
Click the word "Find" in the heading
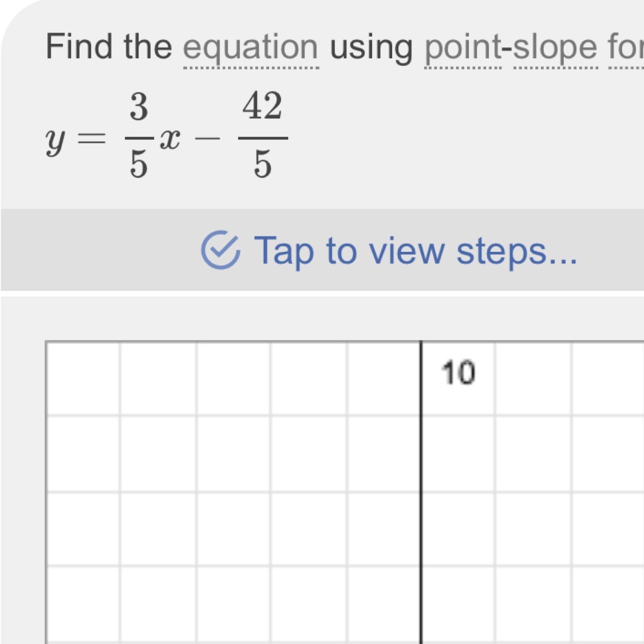click(80, 46)
